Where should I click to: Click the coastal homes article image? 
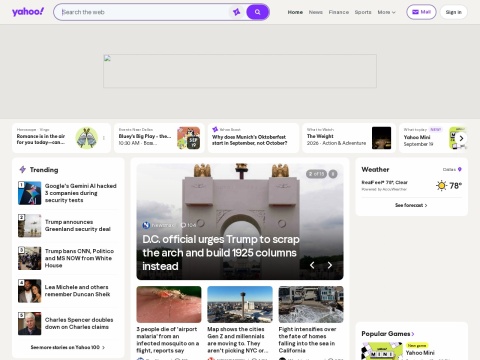click(x=311, y=304)
